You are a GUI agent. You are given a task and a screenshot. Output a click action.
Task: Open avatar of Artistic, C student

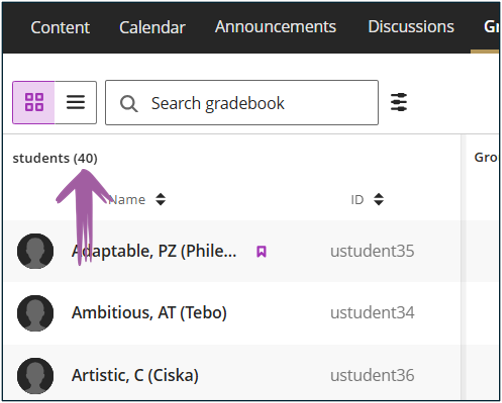[35, 376]
